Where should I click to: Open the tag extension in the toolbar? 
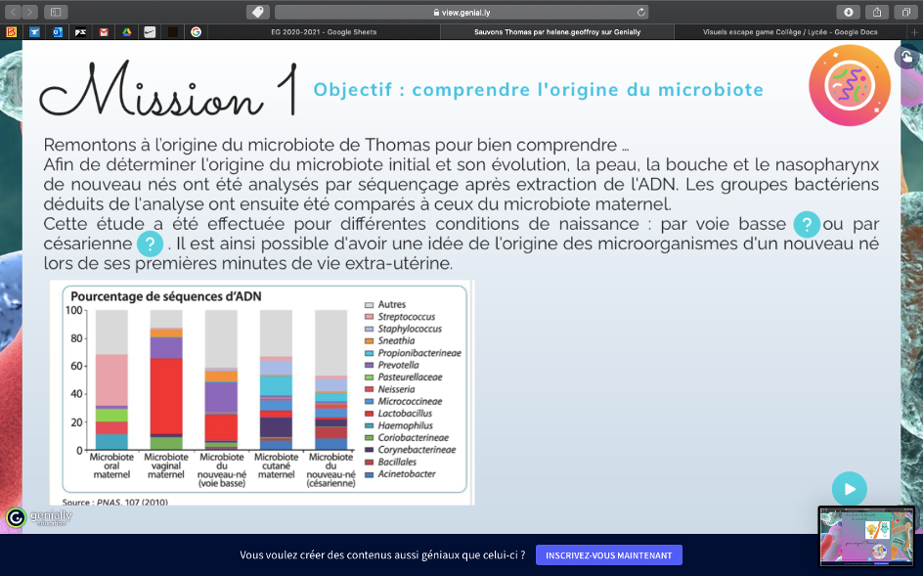click(257, 12)
